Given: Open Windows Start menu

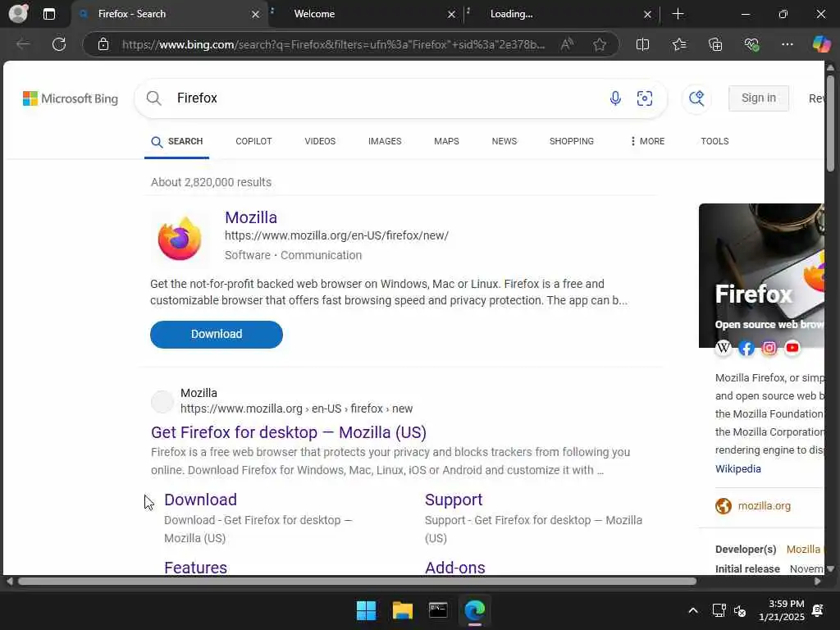Looking at the screenshot, I should pos(367,610).
